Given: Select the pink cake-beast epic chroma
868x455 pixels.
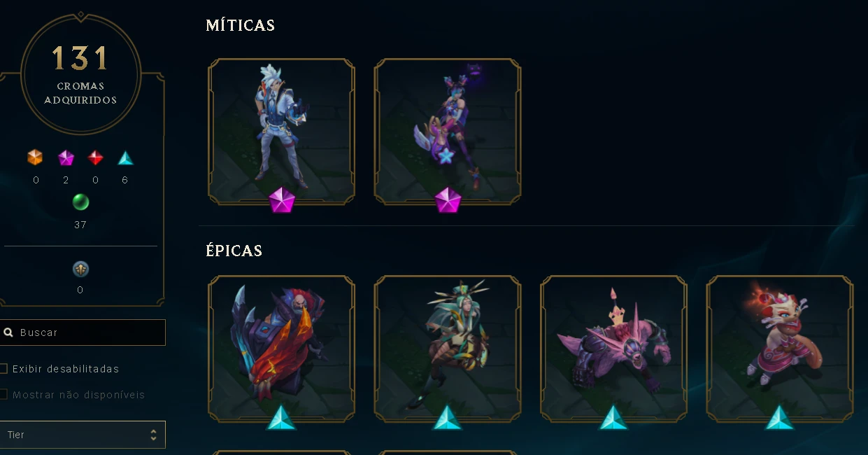Looking at the screenshot, I should pos(614,349).
